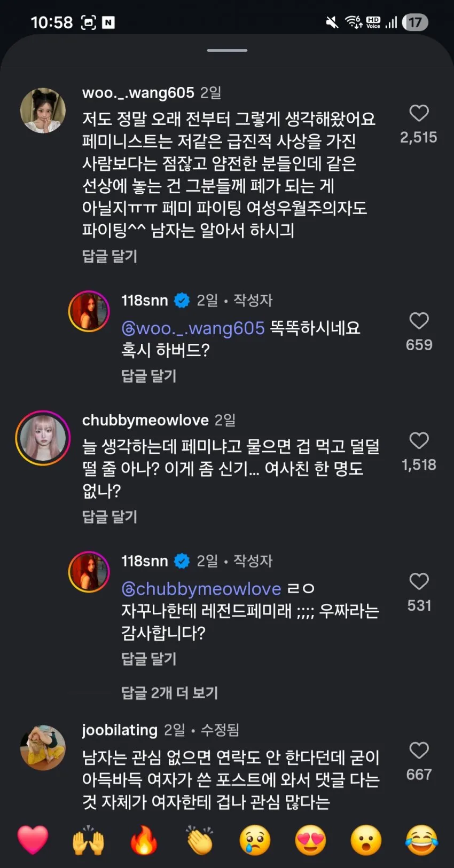This screenshot has height=868, width=454.
Task: Tap 답글 달기 under chubbymeowlove's comment
Action: click(x=109, y=517)
